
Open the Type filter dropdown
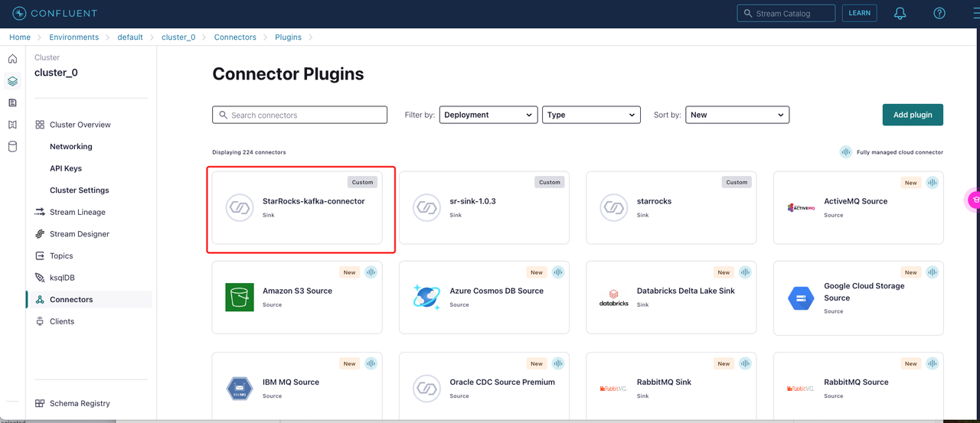coord(591,115)
